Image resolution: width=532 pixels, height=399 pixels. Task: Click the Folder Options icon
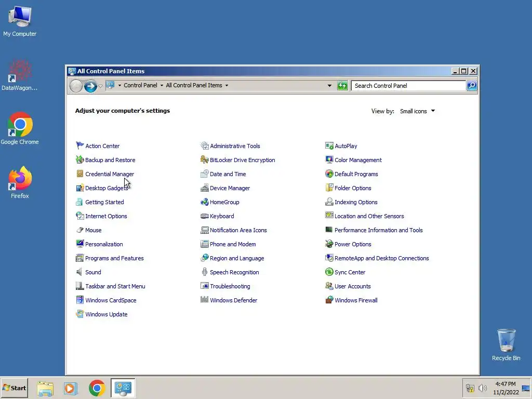(x=329, y=188)
